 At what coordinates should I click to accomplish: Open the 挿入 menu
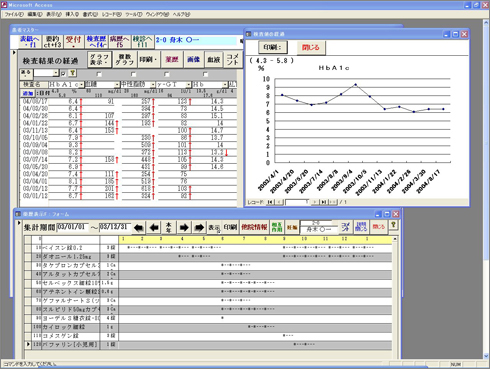coord(72,14)
